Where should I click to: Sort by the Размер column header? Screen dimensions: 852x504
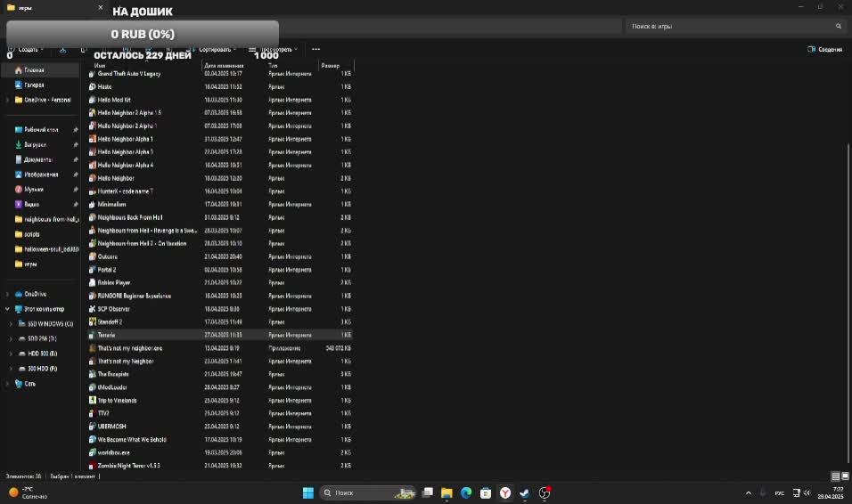pyautogui.click(x=331, y=66)
